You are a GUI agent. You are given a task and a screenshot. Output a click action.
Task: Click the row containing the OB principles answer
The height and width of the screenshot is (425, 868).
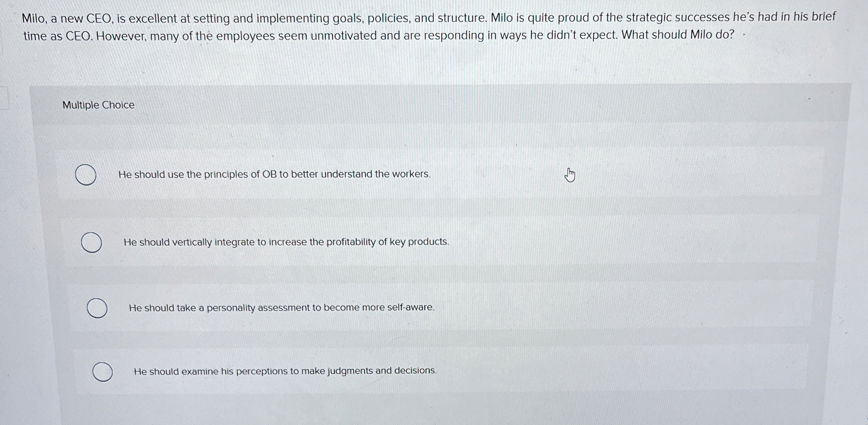pyautogui.click(x=350, y=175)
